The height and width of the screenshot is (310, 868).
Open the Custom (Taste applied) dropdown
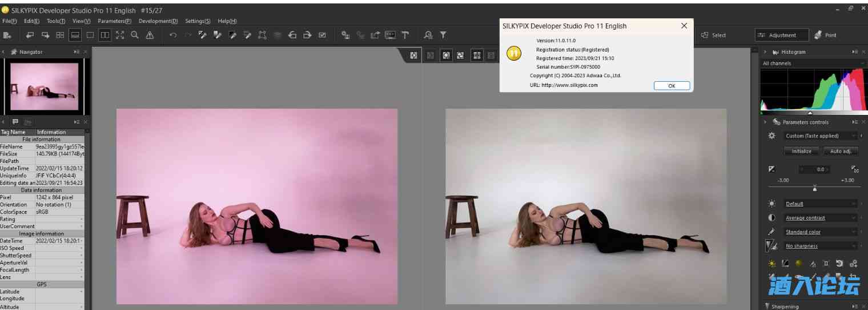point(821,136)
